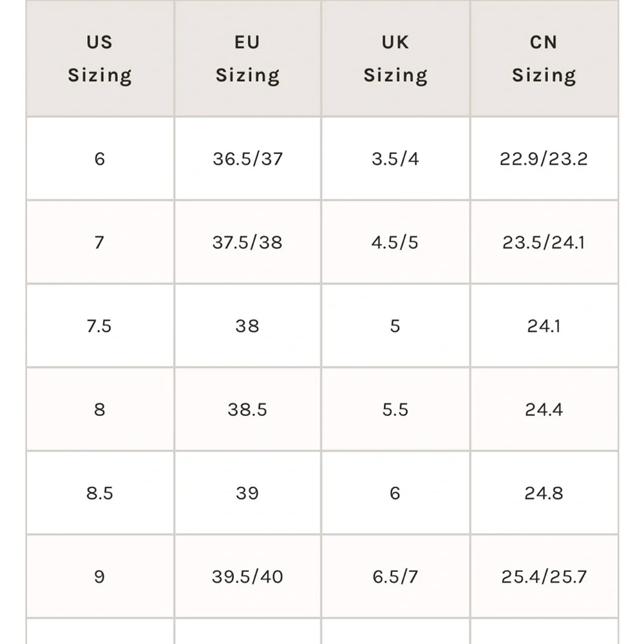
Task: Click UK size 6.5/7 cell
Action: (x=396, y=576)
